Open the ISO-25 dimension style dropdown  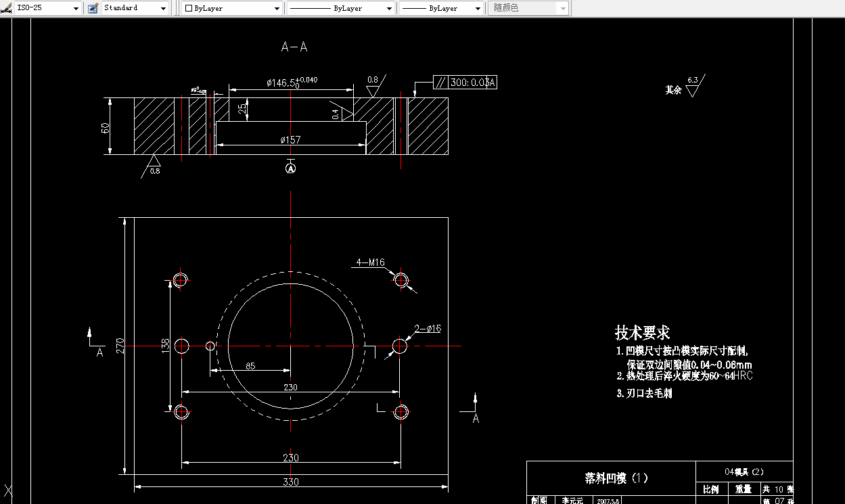[76, 9]
